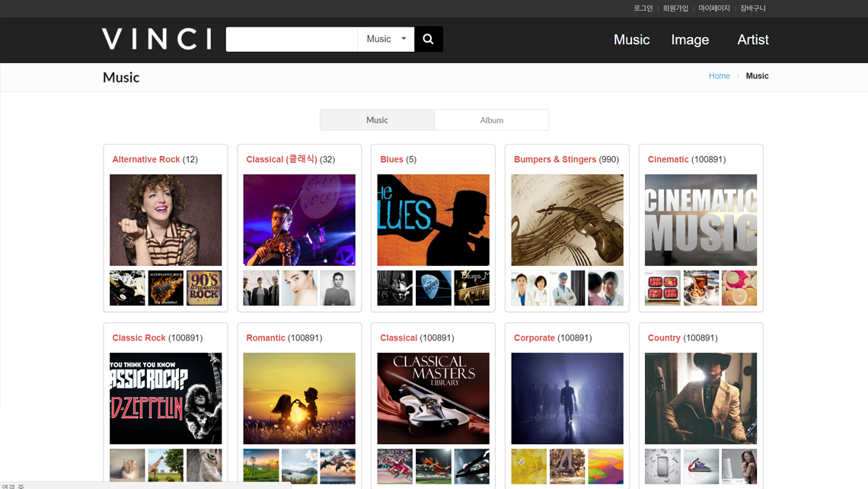
Task: Open Image in top navigation
Action: [690, 40]
